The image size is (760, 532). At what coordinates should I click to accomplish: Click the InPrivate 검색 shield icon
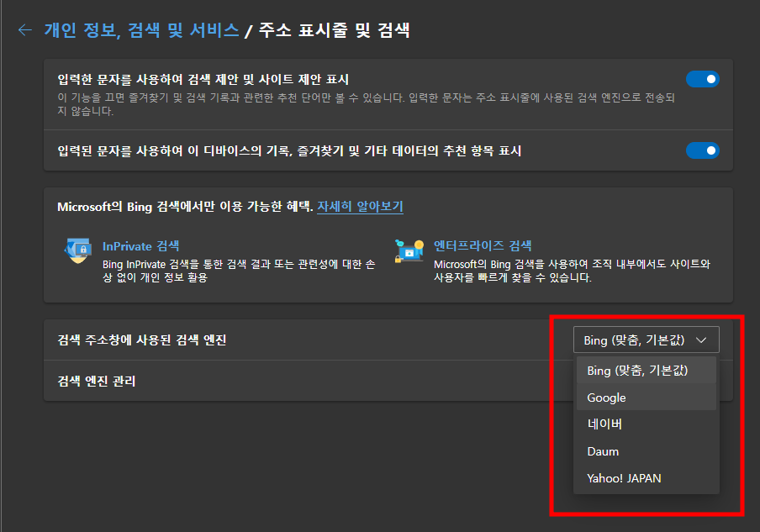(x=77, y=250)
